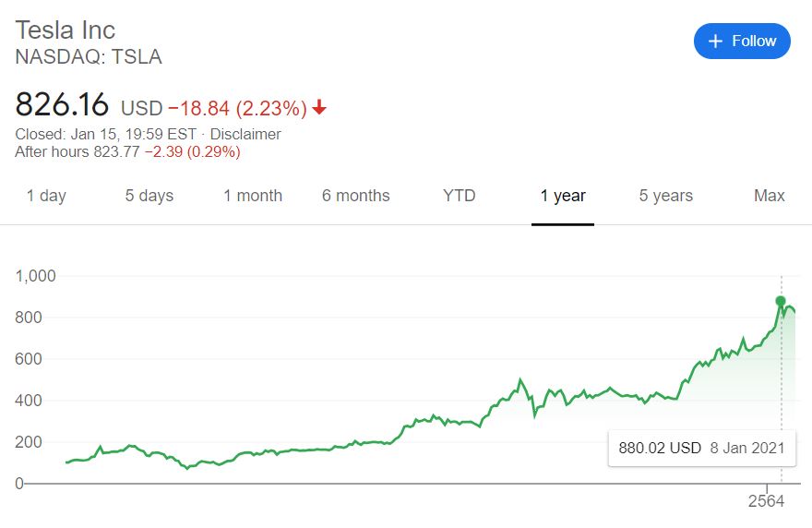Click the NASDAQ: TSLA ticker text

pos(89,57)
